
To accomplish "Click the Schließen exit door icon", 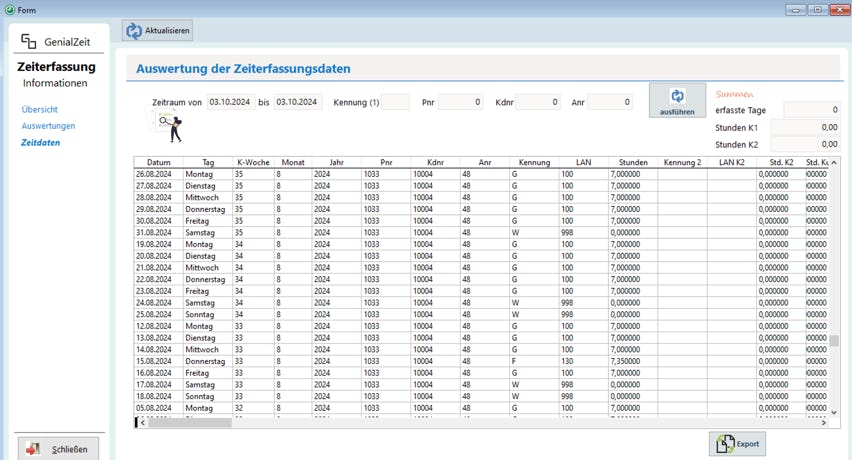I will (34, 449).
